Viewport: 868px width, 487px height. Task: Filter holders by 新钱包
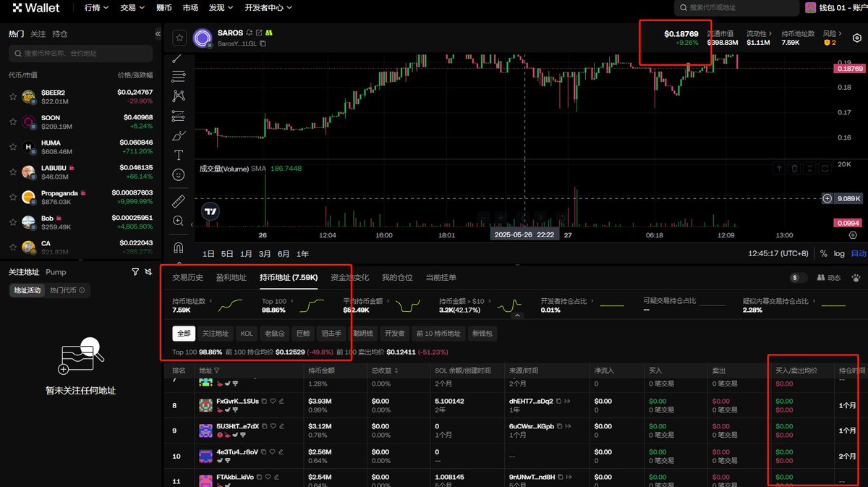[482, 334]
